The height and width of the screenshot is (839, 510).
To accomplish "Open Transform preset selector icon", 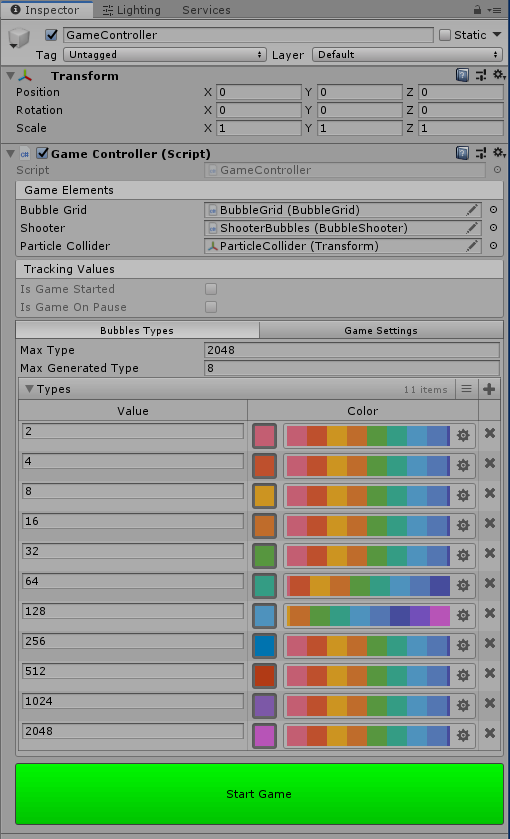I will pyautogui.click(x=481, y=75).
